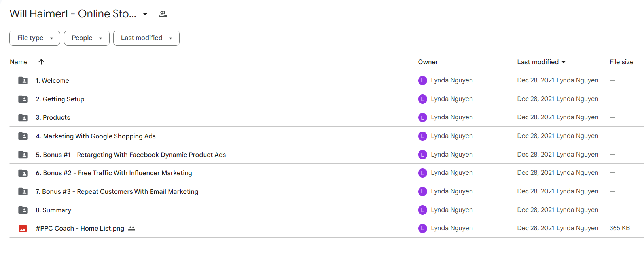644x258 pixels.
Task: Select 7. Bonus #3 - Repeat Customers With Email Marketing
Action: (x=117, y=191)
